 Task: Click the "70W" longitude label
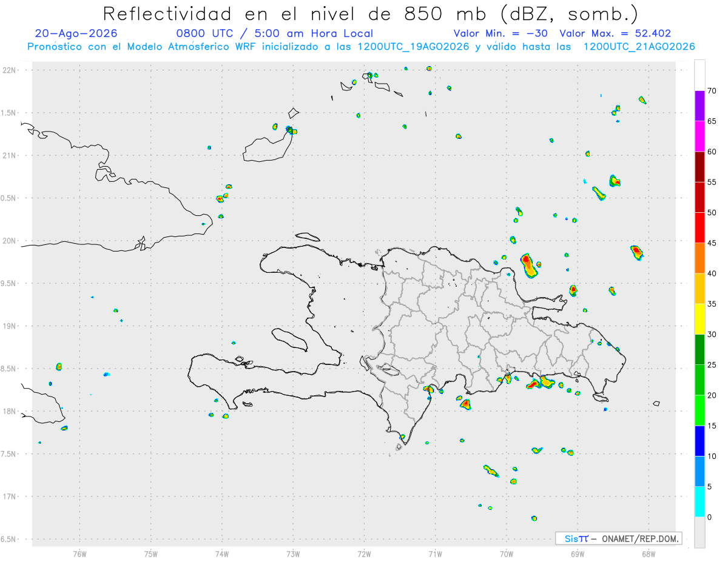507,554
